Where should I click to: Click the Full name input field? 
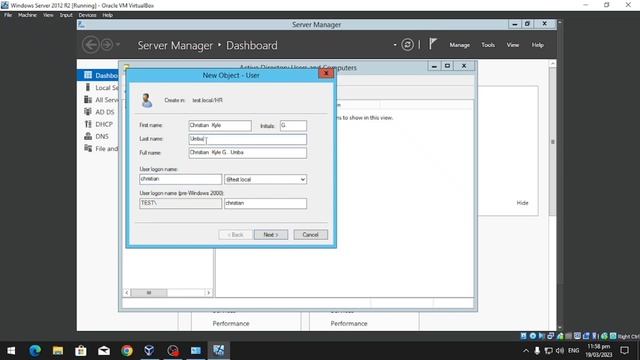247,153
